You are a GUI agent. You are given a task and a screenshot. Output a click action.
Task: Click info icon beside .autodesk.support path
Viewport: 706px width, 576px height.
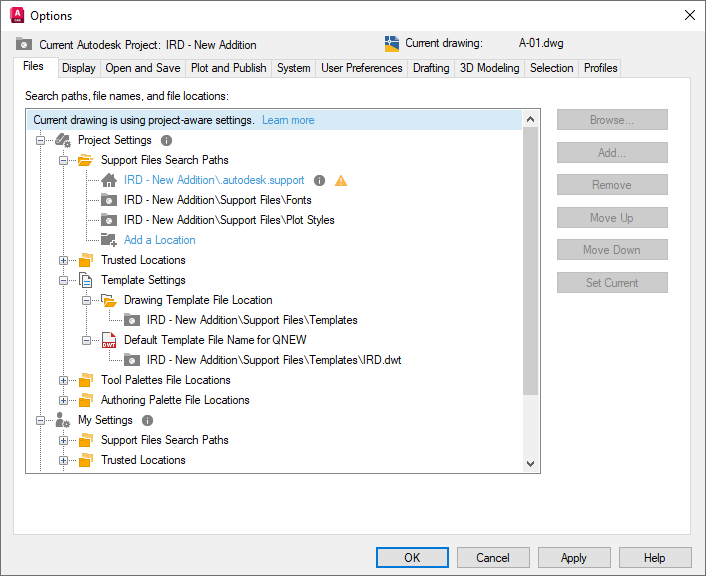click(319, 181)
